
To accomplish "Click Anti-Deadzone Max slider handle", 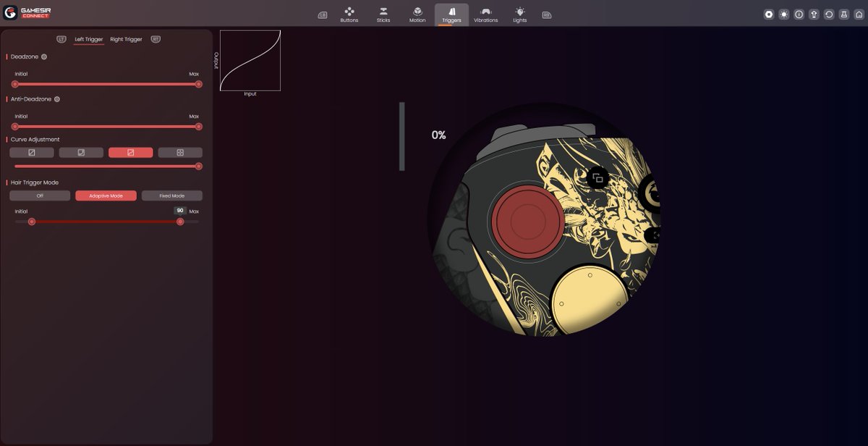I will [199, 127].
